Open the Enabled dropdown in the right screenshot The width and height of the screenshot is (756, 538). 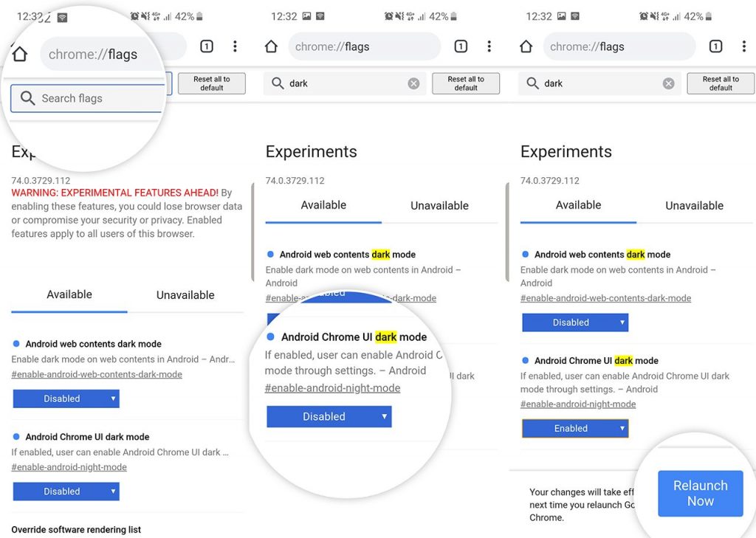pyautogui.click(x=575, y=429)
